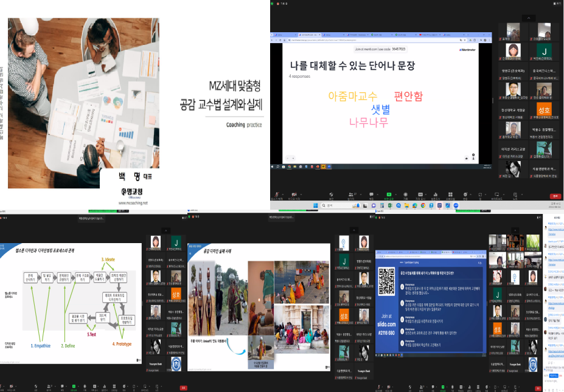Viewport: 564px width, 392px height.
Task: Expand caret beside Share Screen in Mentimeter window
Action: coord(395,194)
